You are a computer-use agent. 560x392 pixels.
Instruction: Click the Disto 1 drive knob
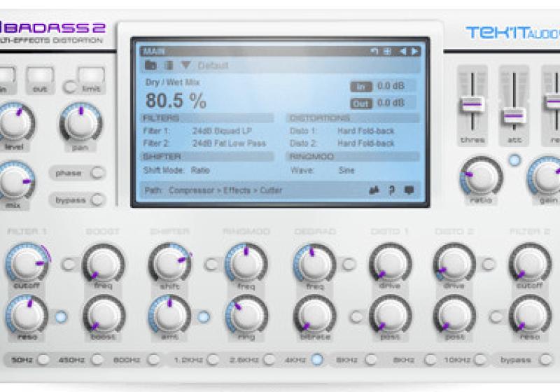pyautogui.click(x=391, y=264)
